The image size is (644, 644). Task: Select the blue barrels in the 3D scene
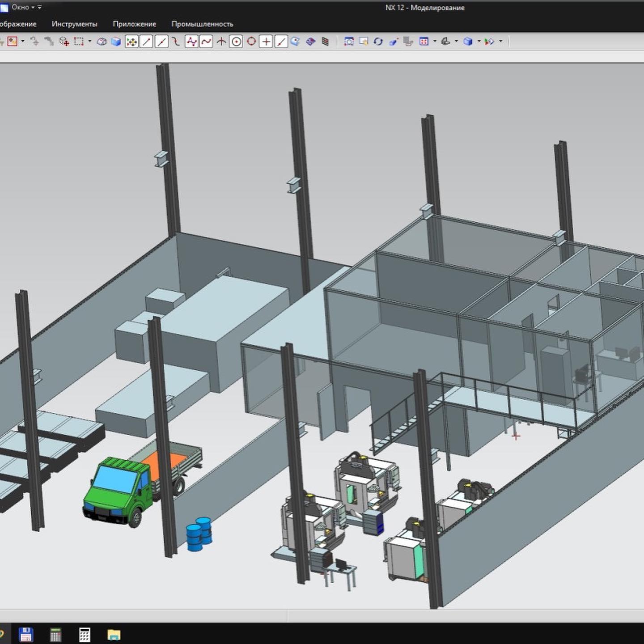199,534
